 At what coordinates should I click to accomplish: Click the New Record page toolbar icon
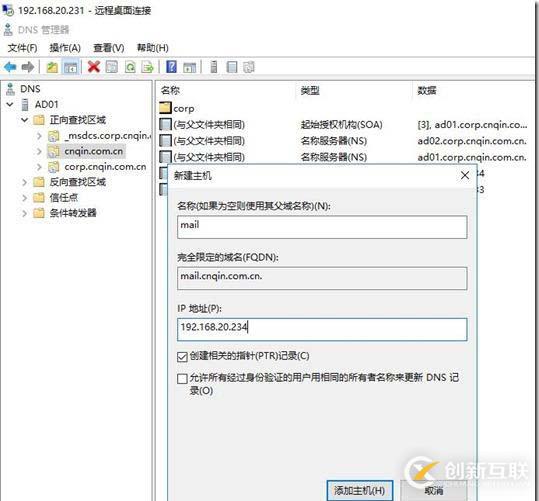[232, 67]
